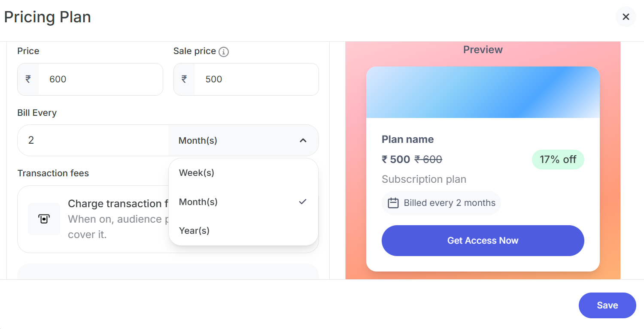Collapse the billing period dropdown chevron
Image resolution: width=644 pixels, height=329 pixels.
[x=303, y=140]
